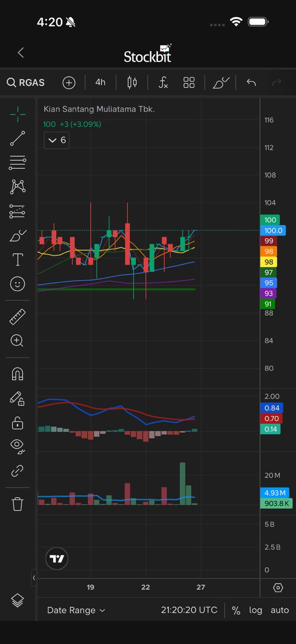Collapse the indicator legend showing 6

57,140
